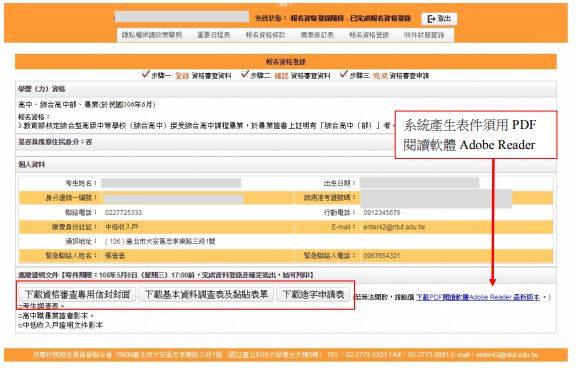Viewport: 578px width, 368px height.
Task: Click the 學歷（力）資格 section header
Action: click(x=286, y=89)
